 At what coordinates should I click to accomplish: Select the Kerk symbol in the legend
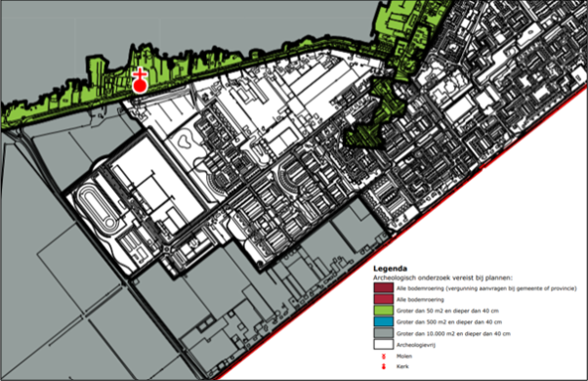[384, 366]
